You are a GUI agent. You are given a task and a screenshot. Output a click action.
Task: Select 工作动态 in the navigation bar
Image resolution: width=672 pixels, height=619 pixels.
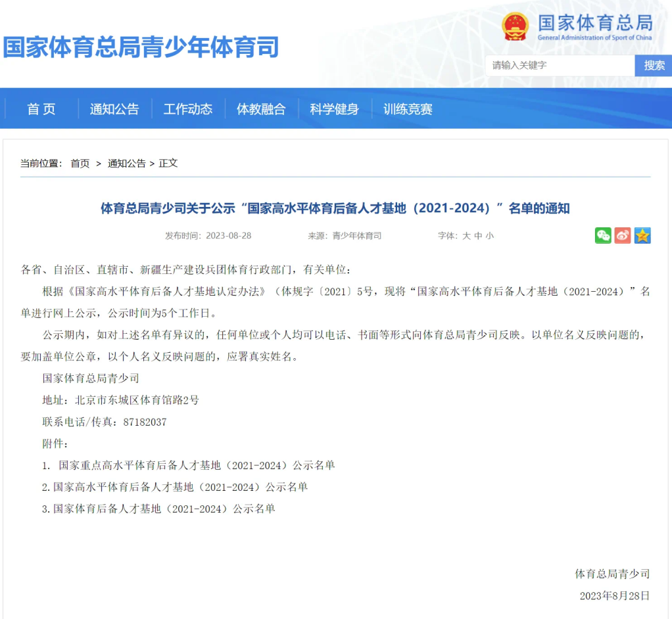point(187,109)
